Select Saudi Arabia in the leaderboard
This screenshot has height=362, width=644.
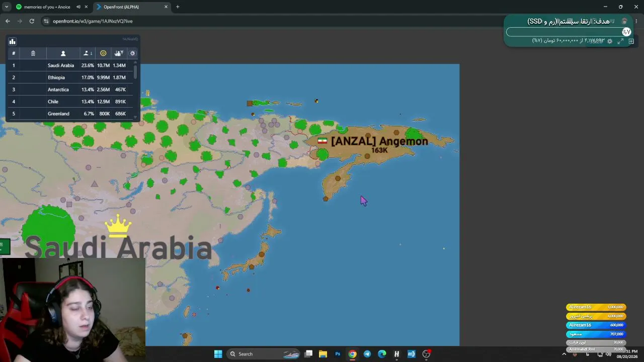click(x=69, y=65)
